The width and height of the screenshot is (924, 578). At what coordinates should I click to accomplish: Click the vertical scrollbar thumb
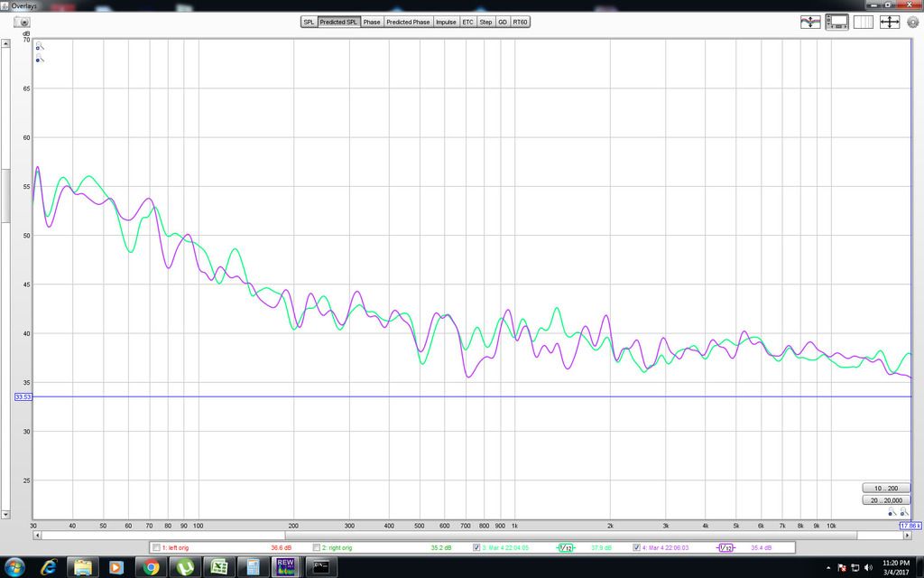5,196
